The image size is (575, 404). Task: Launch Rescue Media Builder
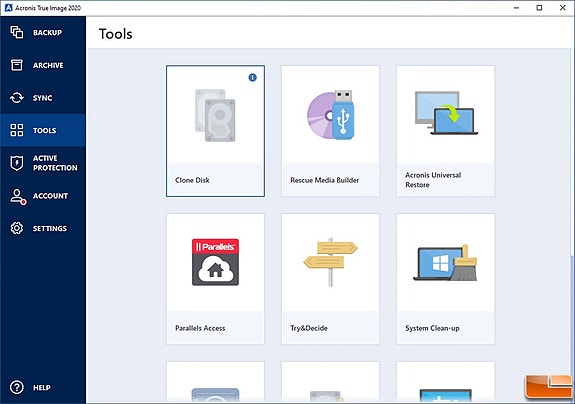click(x=330, y=131)
